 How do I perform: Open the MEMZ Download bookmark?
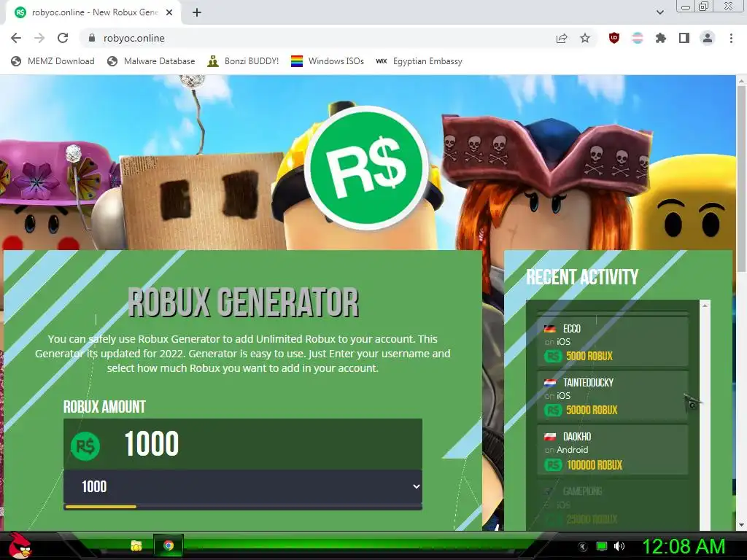pos(53,61)
